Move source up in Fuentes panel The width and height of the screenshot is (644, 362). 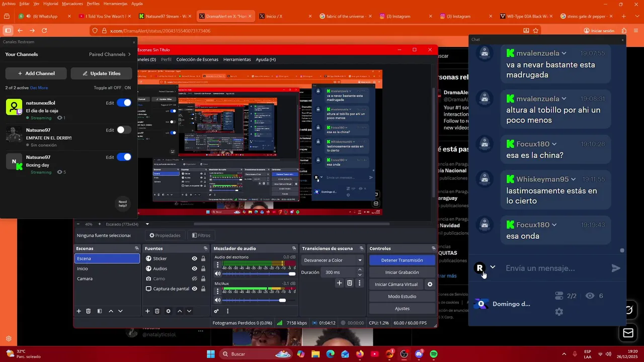click(180, 311)
